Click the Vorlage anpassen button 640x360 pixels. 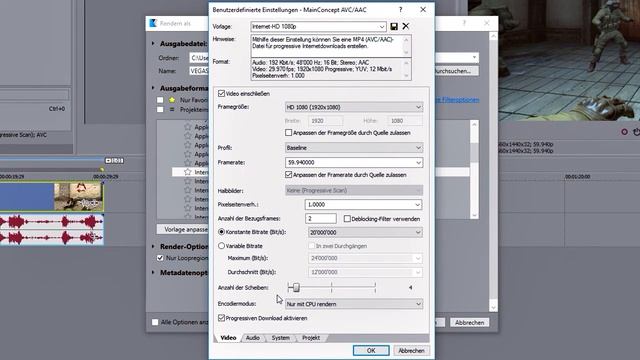tap(182, 229)
